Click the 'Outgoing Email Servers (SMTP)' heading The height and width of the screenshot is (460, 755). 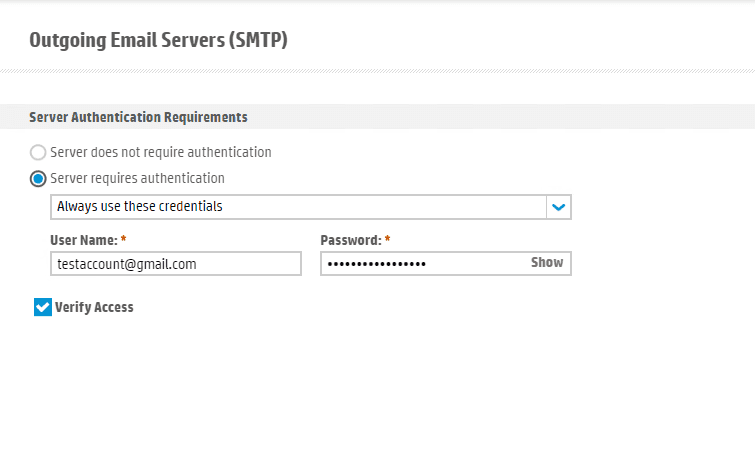click(159, 40)
